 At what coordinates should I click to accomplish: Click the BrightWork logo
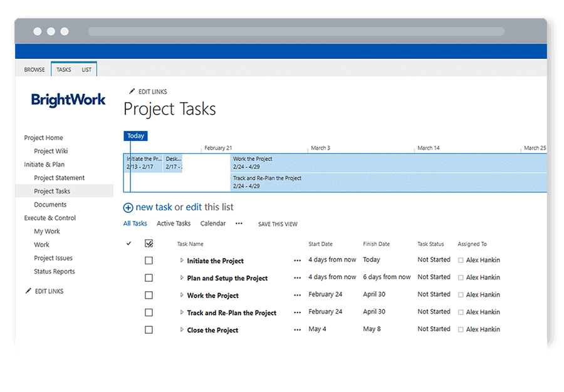pyautogui.click(x=68, y=100)
